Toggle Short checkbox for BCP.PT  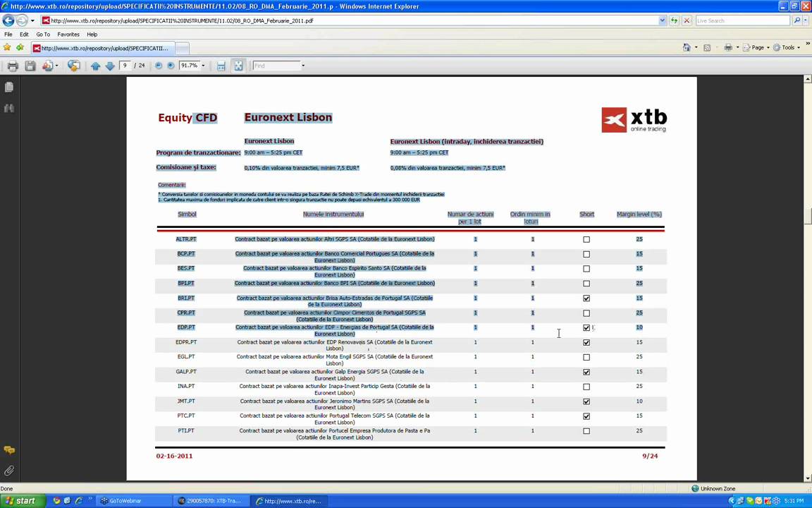pos(586,254)
